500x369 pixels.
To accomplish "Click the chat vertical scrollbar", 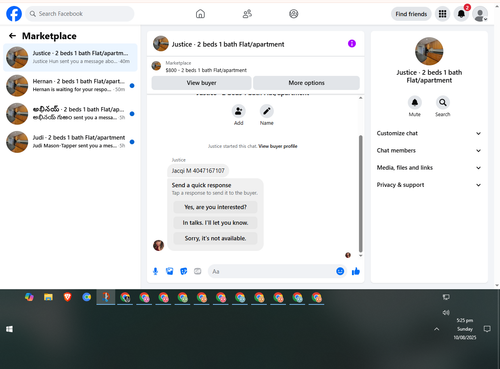I will coord(360,193).
